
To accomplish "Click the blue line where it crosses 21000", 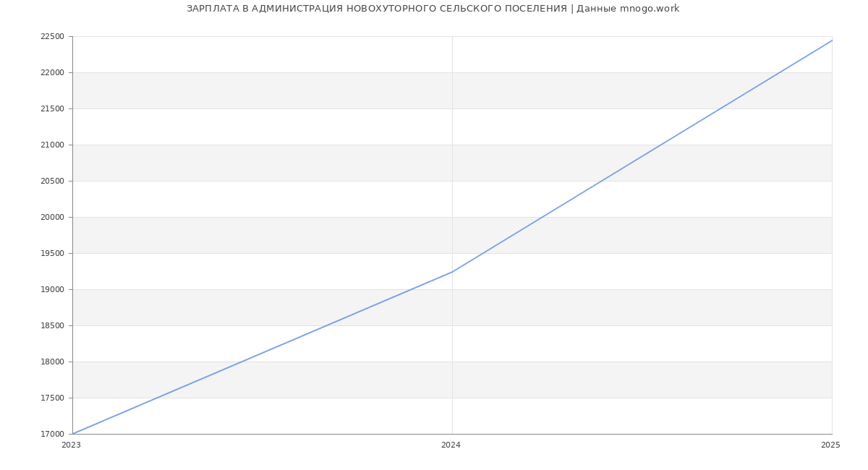I will [x=660, y=145].
